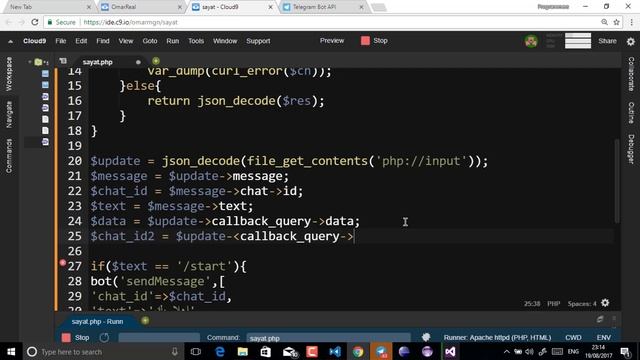
Task: Switch to the OmarReal browser tab
Action: point(141,7)
